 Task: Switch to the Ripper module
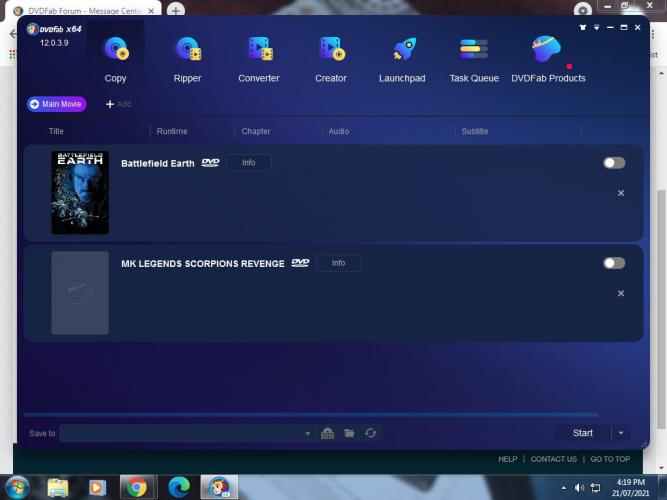click(187, 58)
